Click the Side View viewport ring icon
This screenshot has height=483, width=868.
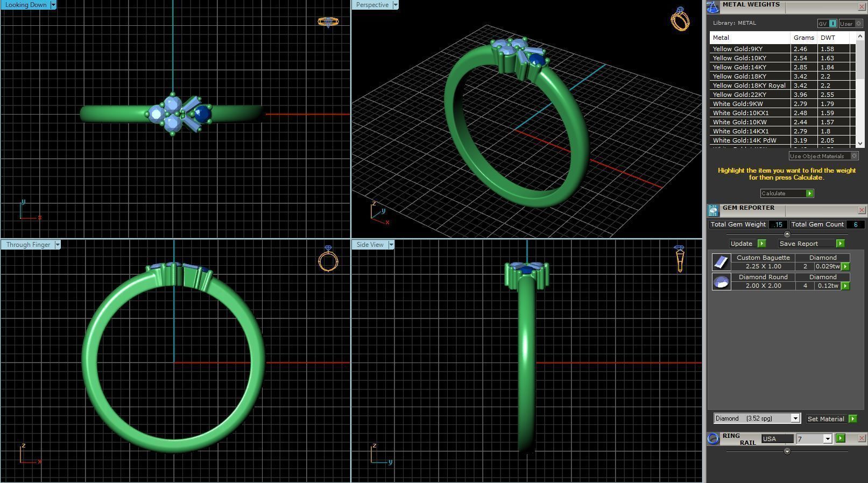pyautogui.click(x=680, y=259)
